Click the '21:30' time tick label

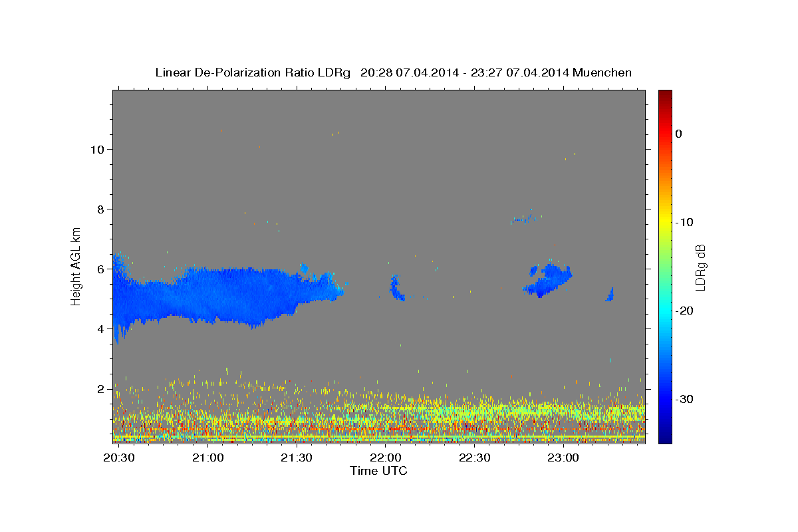coord(297,458)
